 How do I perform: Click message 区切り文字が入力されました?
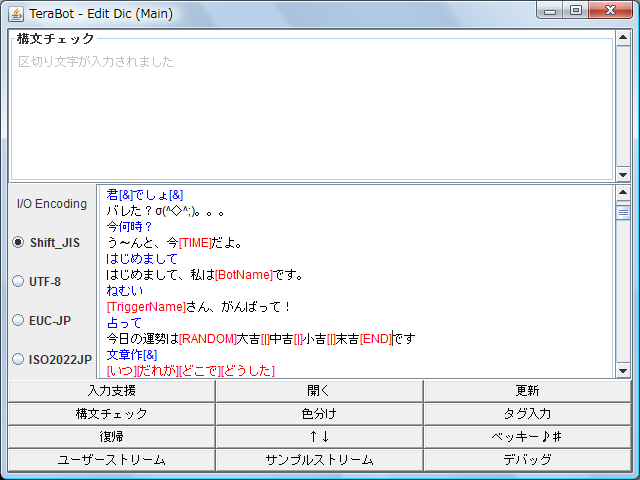tap(96, 62)
